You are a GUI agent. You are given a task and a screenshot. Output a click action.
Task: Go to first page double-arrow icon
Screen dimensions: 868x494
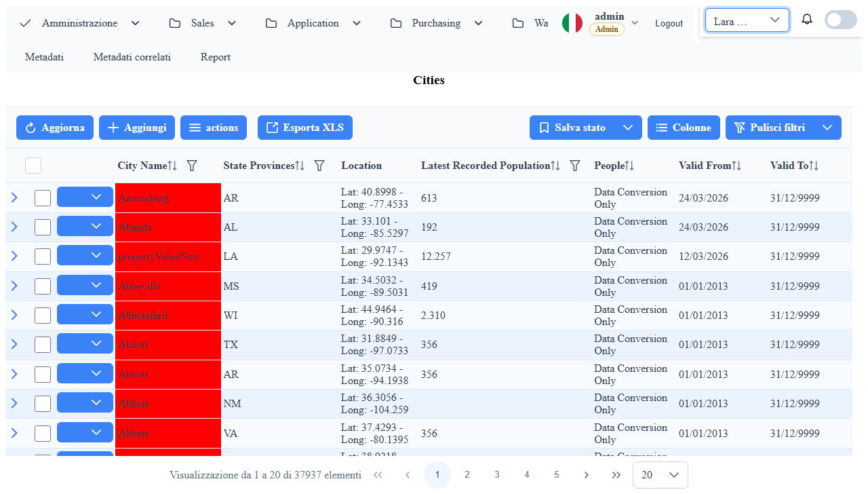pos(378,475)
